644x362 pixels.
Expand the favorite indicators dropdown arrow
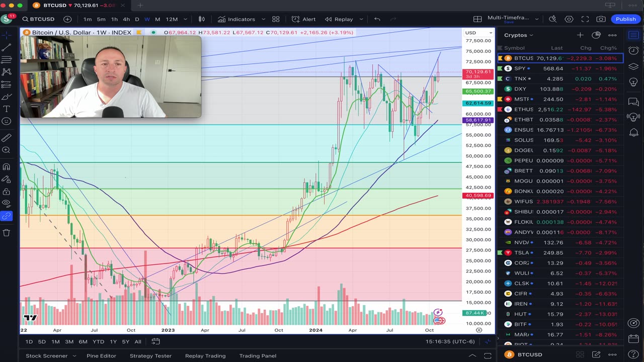coord(264,19)
